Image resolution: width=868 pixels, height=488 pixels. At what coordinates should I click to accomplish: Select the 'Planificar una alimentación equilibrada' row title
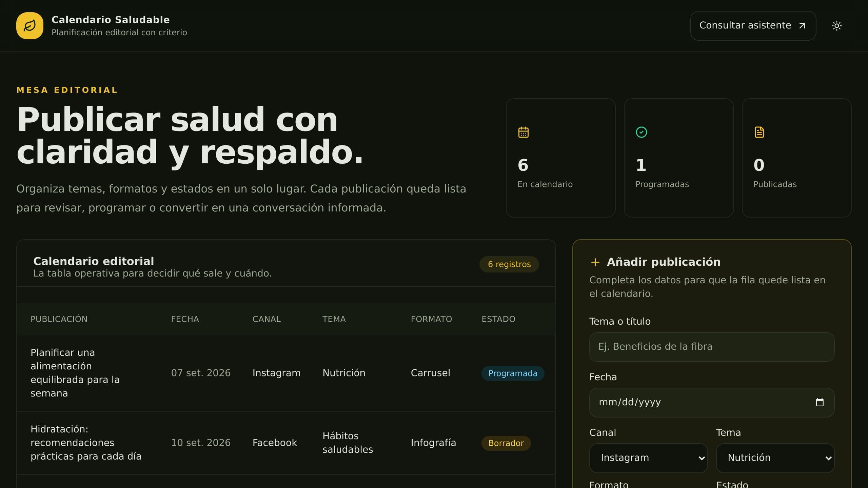(75, 373)
